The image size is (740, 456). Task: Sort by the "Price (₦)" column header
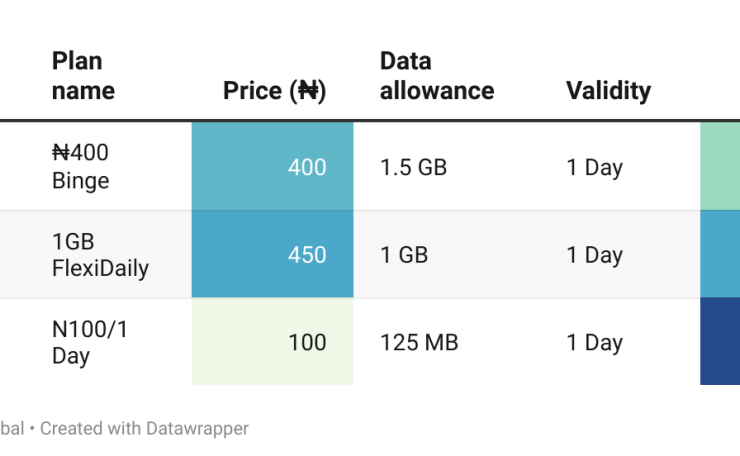pyautogui.click(x=274, y=91)
